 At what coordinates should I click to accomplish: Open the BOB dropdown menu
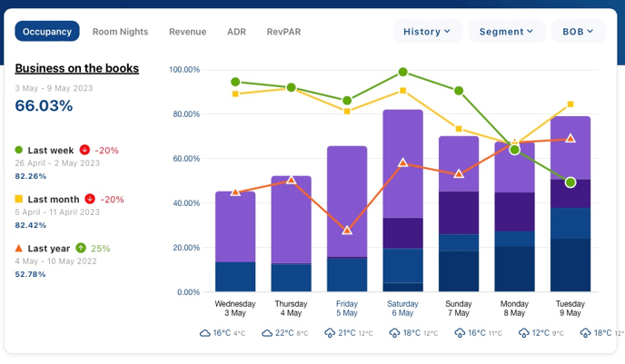578,32
